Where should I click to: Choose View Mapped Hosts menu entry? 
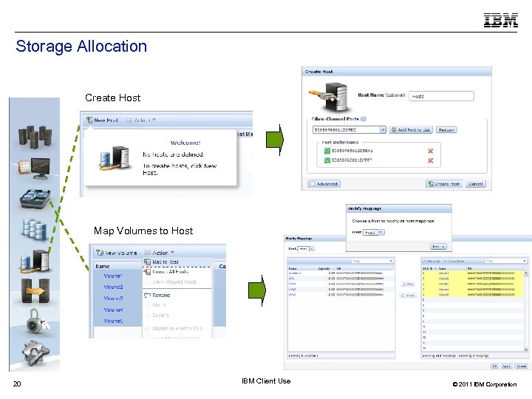coord(177,282)
